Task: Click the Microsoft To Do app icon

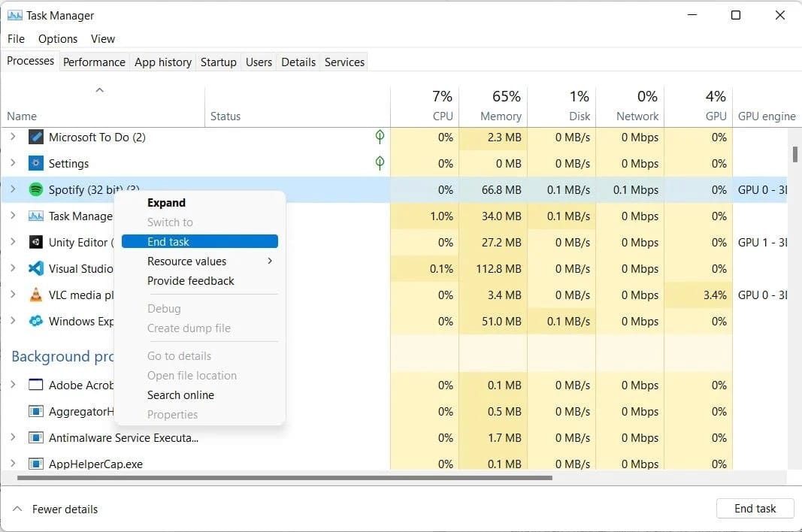Action: 35,137
